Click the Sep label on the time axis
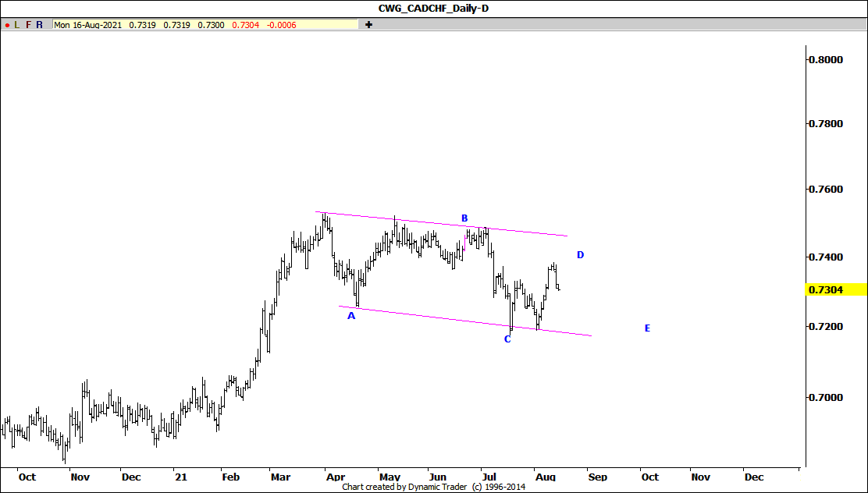The image size is (868, 493). pos(598,477)
